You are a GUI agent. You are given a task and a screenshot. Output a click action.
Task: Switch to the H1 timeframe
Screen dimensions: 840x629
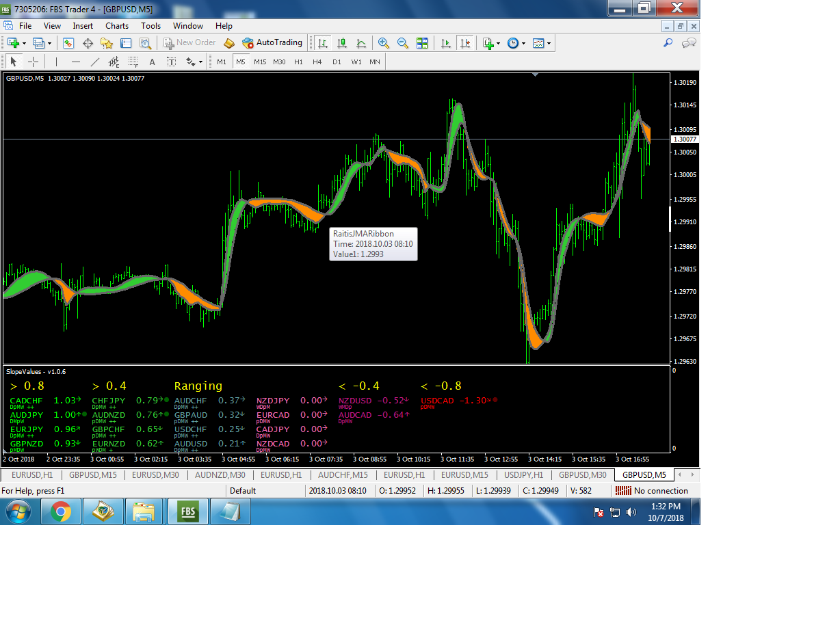tap(298, 62)
